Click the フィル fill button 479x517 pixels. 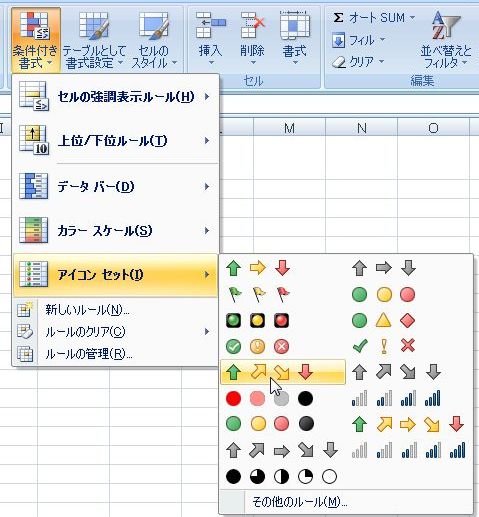point(358,41)
